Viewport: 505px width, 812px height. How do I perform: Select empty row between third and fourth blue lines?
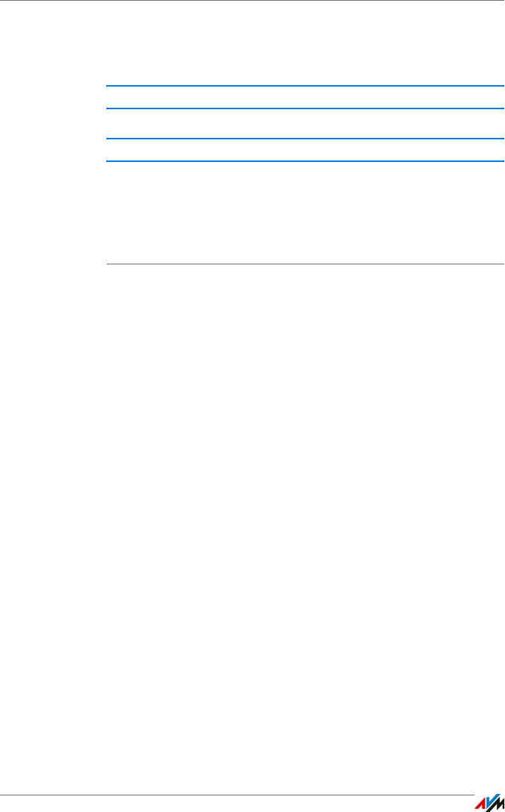(305, 150)
